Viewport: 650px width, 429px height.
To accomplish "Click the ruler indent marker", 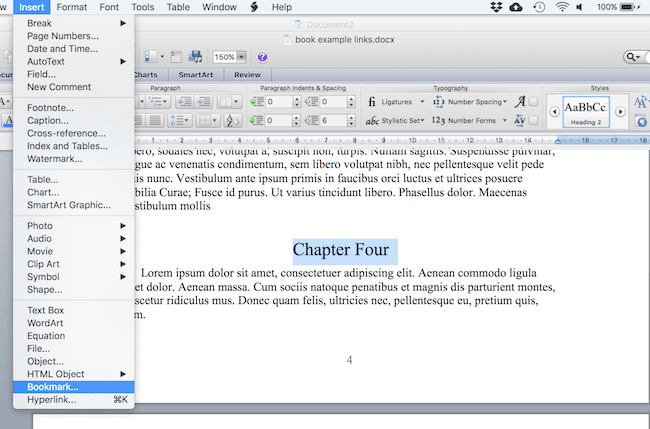I will pos(558,141).
